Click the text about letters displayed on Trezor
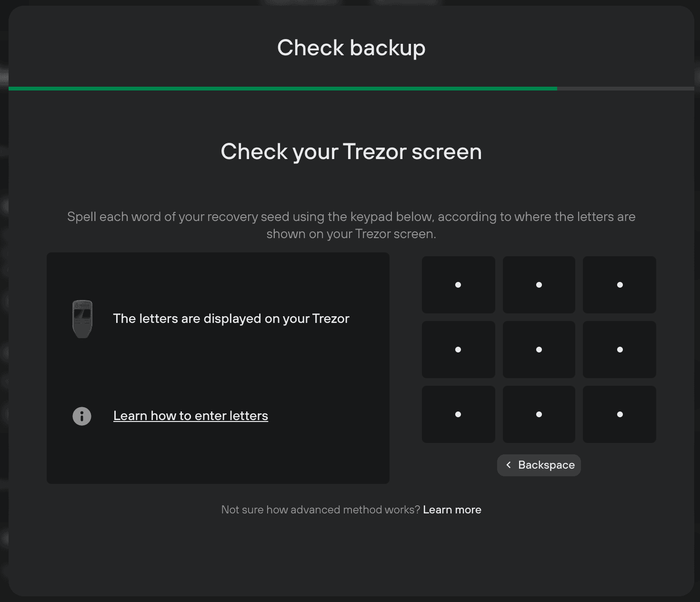Viewport: 700px width, 602px height. coord(231,319)
